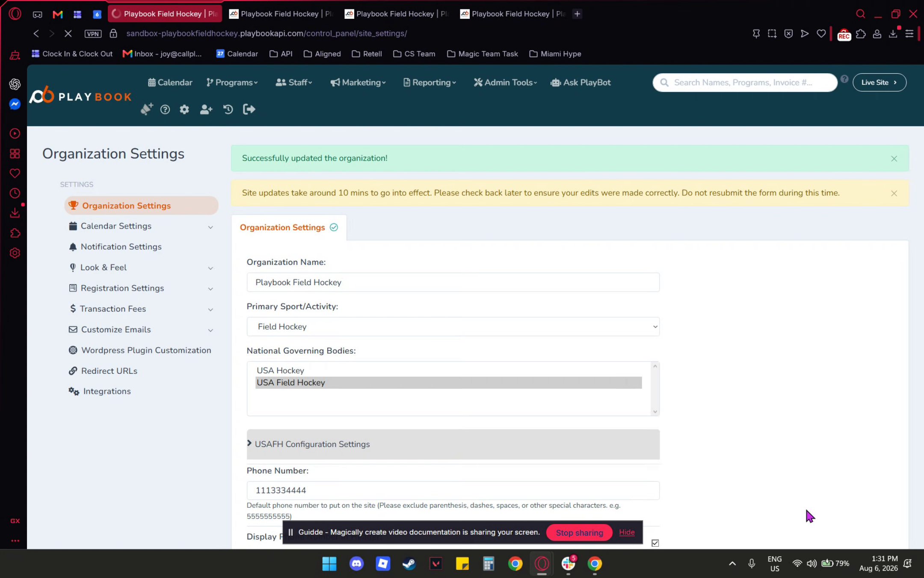Select USA Field Hockey governing body
The image size is (924, 578).
click(x=448, y=383)
